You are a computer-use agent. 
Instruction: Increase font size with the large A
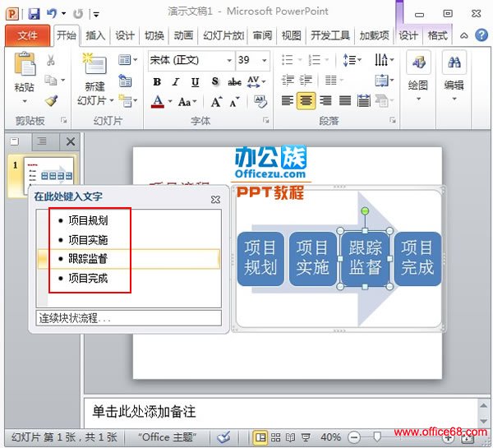(x=216, y=102)
